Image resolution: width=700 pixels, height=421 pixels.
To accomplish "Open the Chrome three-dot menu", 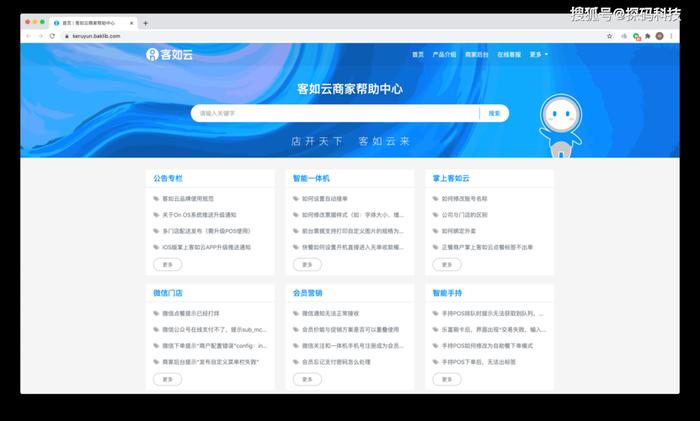I will click(671, 36).
